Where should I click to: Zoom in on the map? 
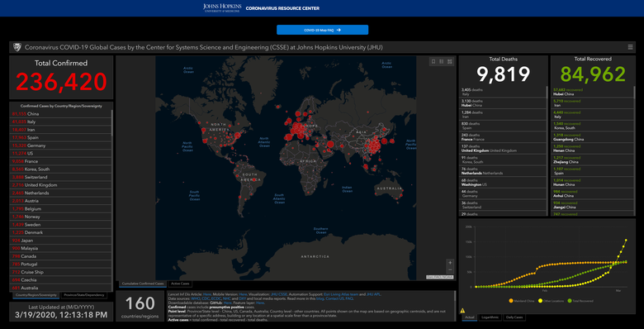point(450,262)
